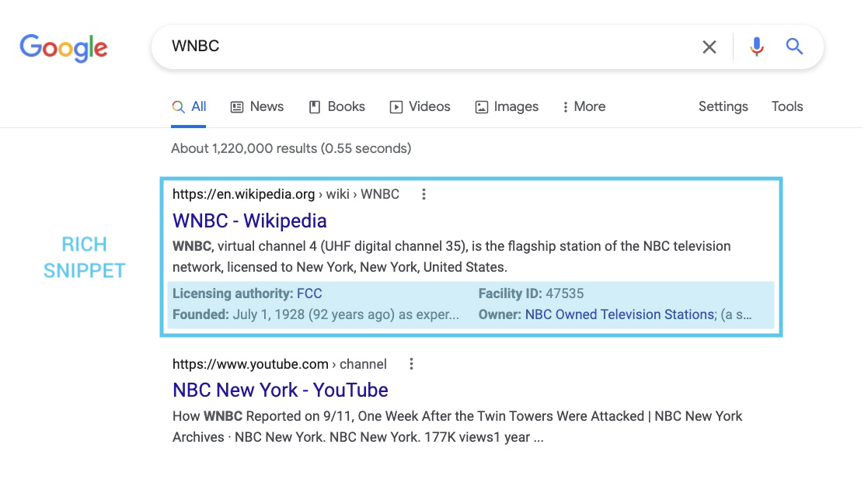
Task: Switch to the Videos tab
Action: coord(420,107)
